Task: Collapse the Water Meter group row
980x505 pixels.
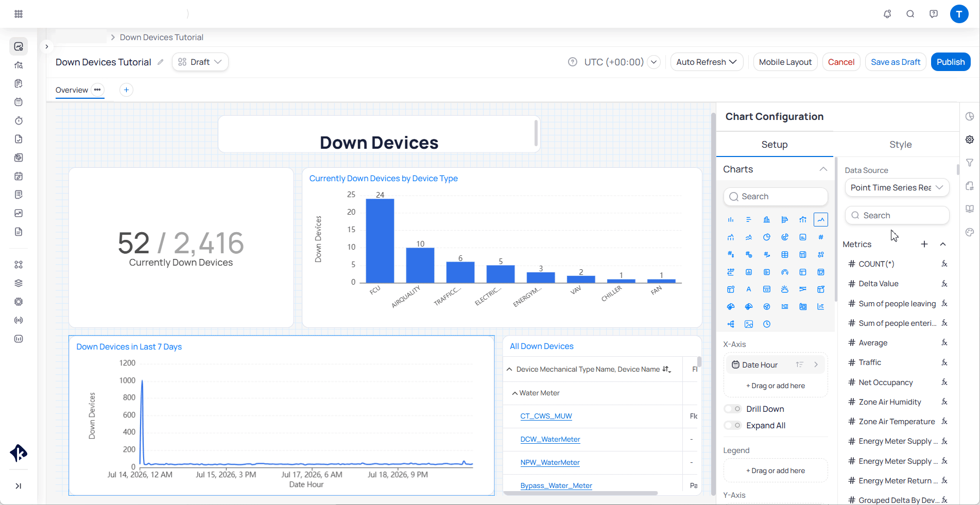Action: (514, 393)
